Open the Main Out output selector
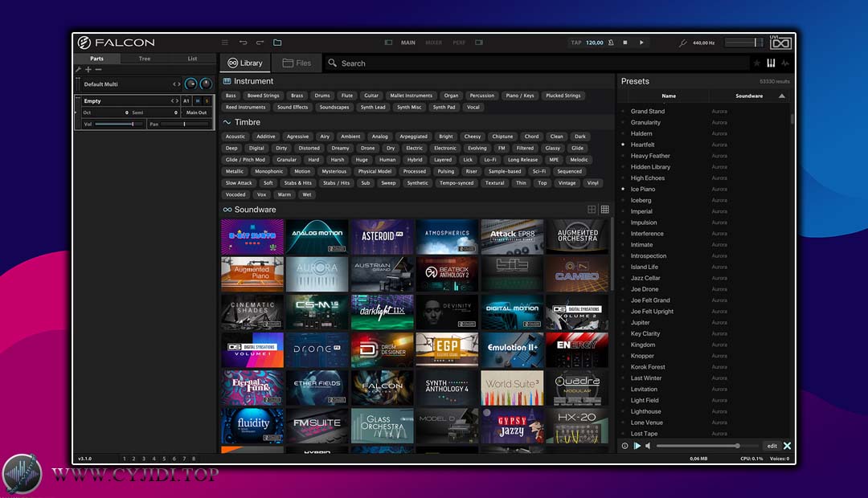Image resolution: width=868 pixels, height=498 pixels. (x=197, y=112)
